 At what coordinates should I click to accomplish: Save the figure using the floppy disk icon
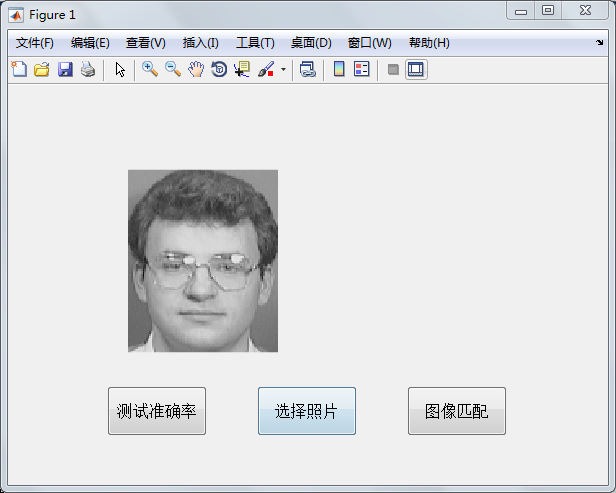pyautogui.click(x=65, y=70)
